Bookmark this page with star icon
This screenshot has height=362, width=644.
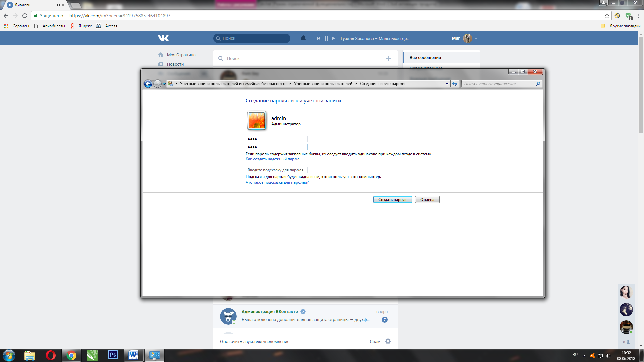(x=607, y=16)
